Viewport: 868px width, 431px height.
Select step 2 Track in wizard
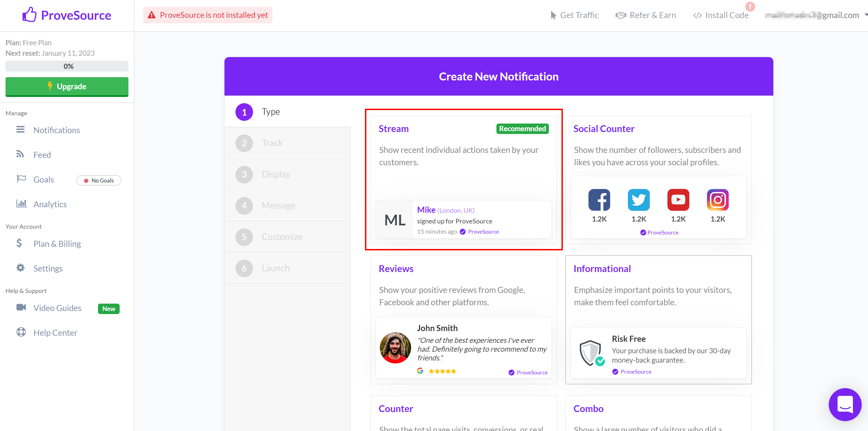coord(287,143)
